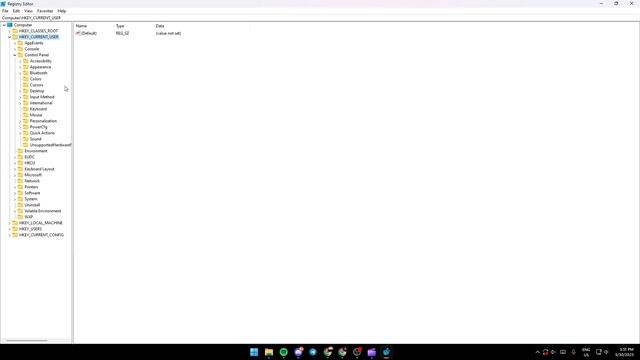This screenshot has width=640, height=360.
Task: Click the AppEvents key folder icon
Action: click(20, 43)
